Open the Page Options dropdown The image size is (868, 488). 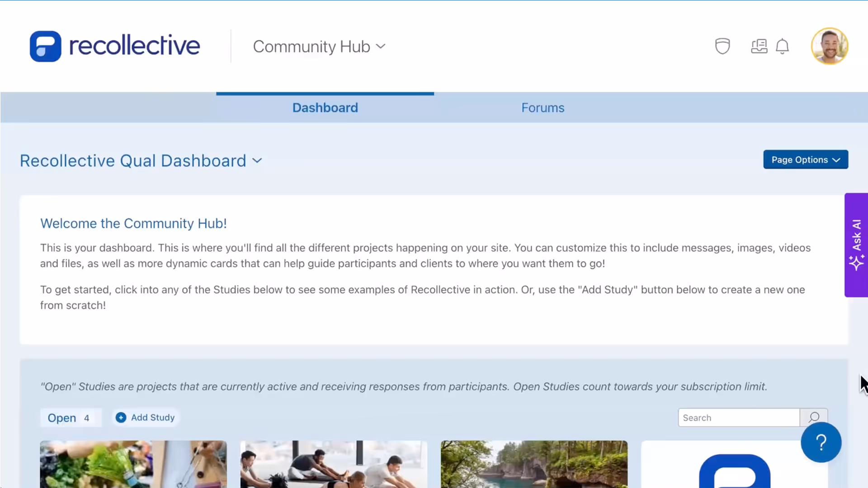tap(805, 160)
